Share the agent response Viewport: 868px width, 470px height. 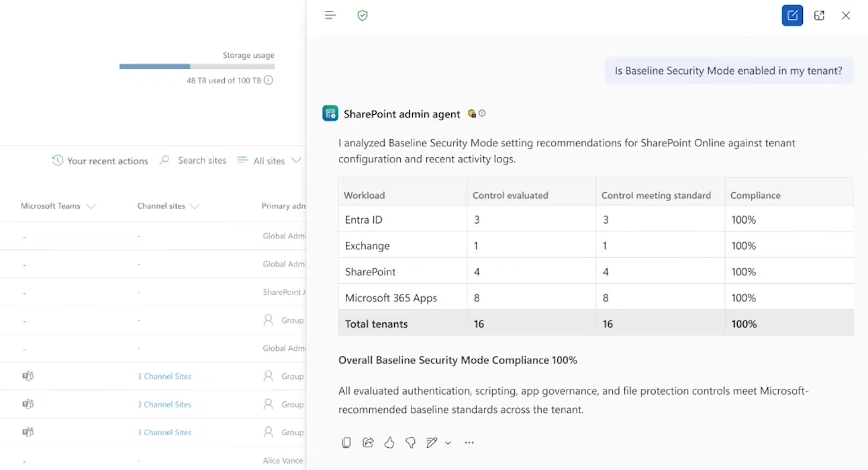[368, 442]
